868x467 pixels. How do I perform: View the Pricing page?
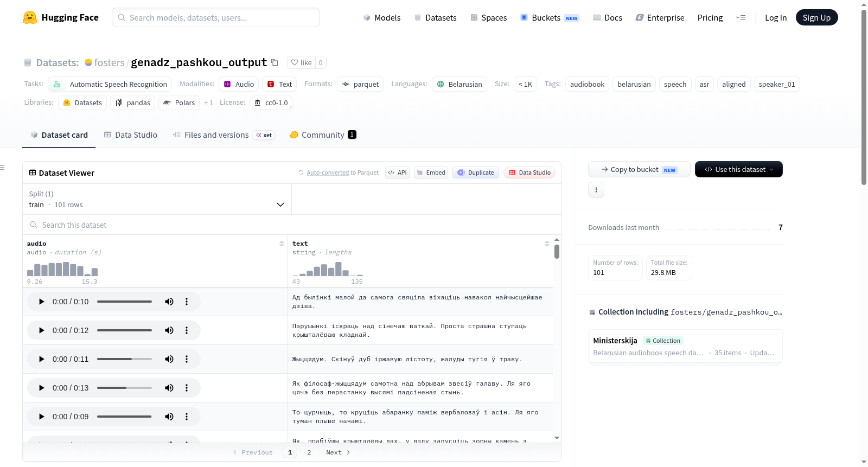tap(710, 17)
